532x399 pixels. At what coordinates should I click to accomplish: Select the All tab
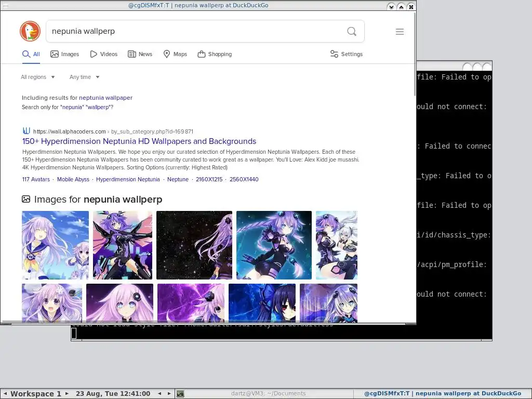click(31, 54)
